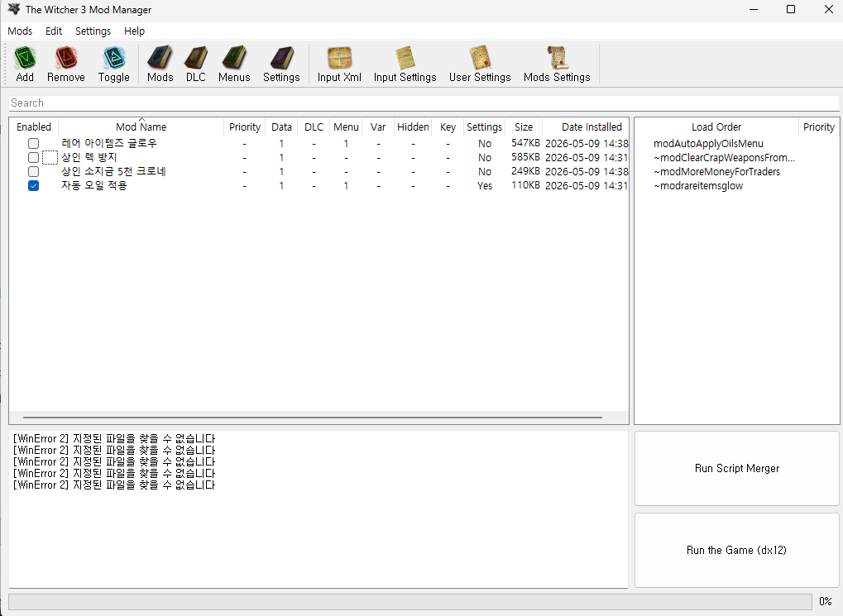
Task: Open the Menus folder book icon
Action: pyautogui.click(x=234, y=58)
